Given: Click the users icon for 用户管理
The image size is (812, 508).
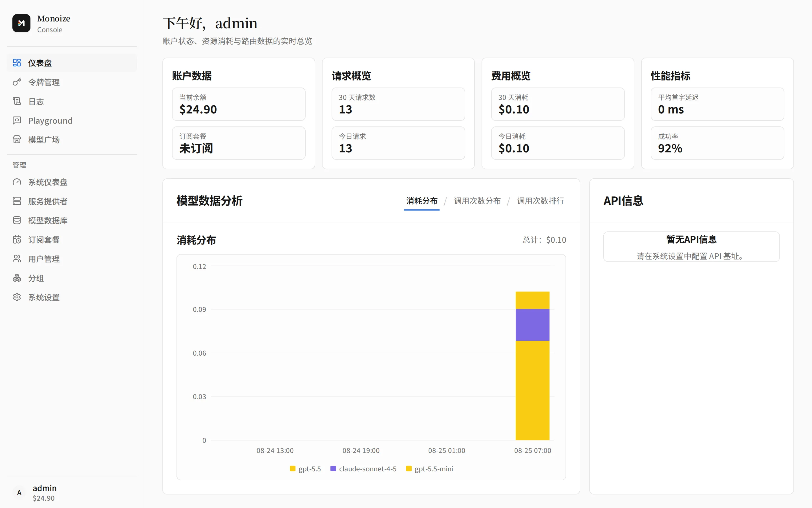Looking at the screenshot, I should point(17,259).
